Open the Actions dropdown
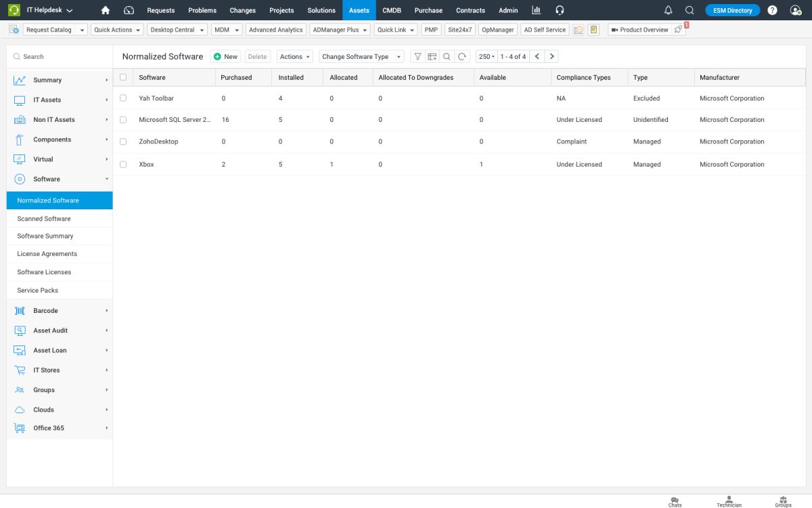 295,57
